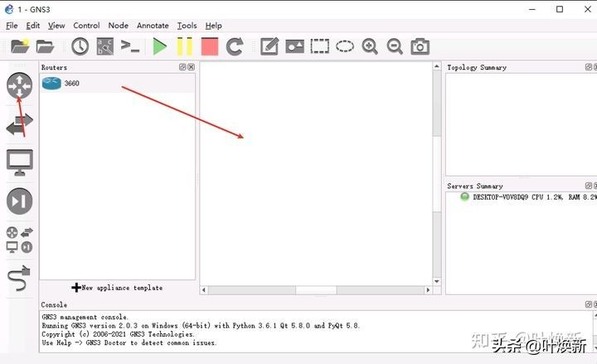Click New appliance template
This screenshot has width=597, height=364.
pyautogui.click(x=117, y=288)
